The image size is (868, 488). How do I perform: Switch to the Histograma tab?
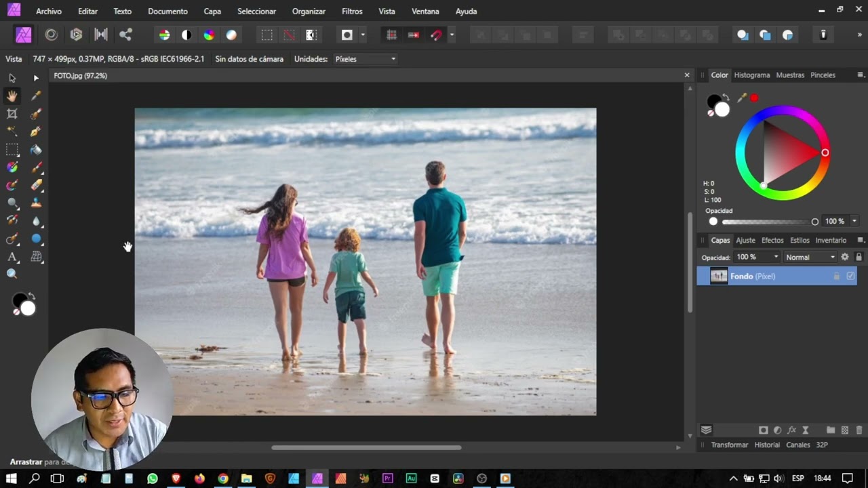752,75
